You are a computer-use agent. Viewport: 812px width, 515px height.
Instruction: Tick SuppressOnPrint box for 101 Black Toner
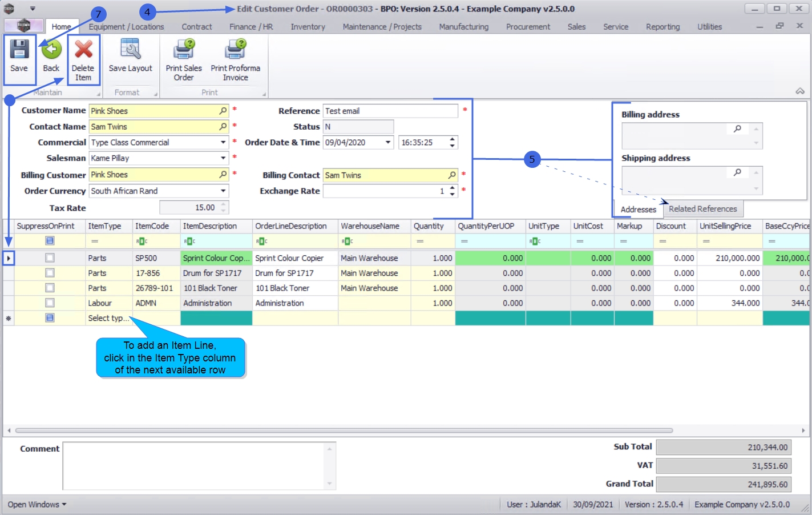(x=50, y=288)
